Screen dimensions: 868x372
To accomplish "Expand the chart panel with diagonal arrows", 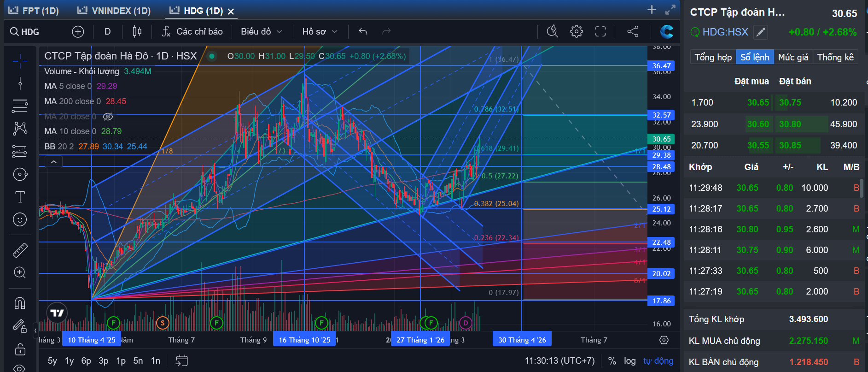I will (x=670, y=10).
